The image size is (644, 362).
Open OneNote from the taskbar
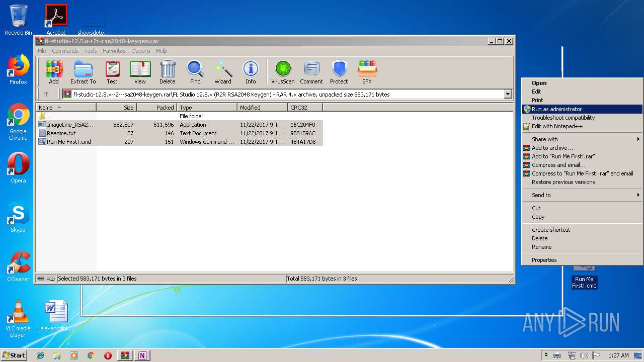(x=142, y=355)
